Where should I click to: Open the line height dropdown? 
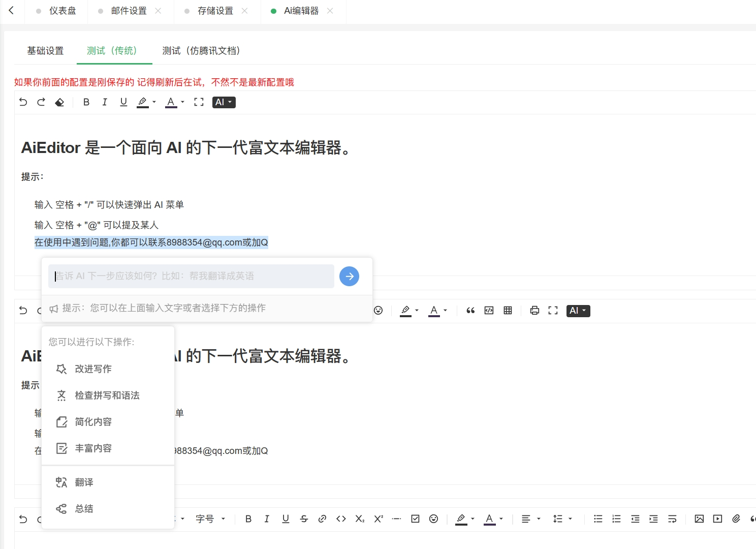562,519
